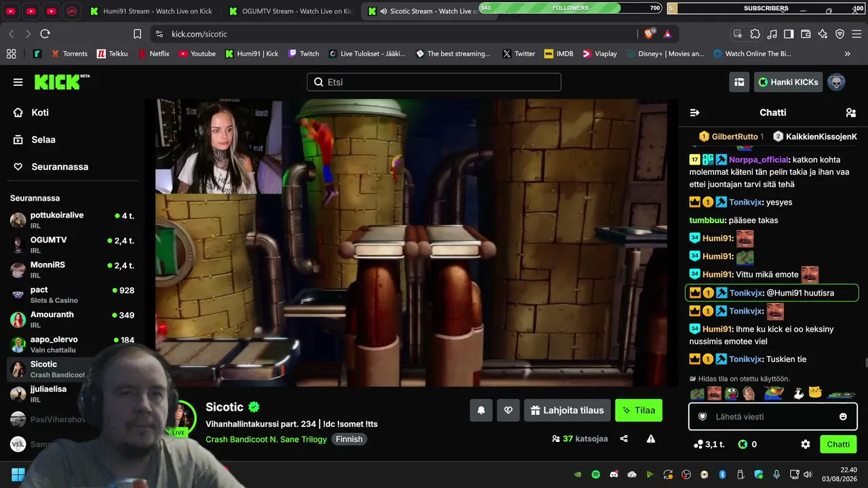Open the IMDB bookmark
The width and height of the screenshot is (868, 488).
tap(558, 54)
